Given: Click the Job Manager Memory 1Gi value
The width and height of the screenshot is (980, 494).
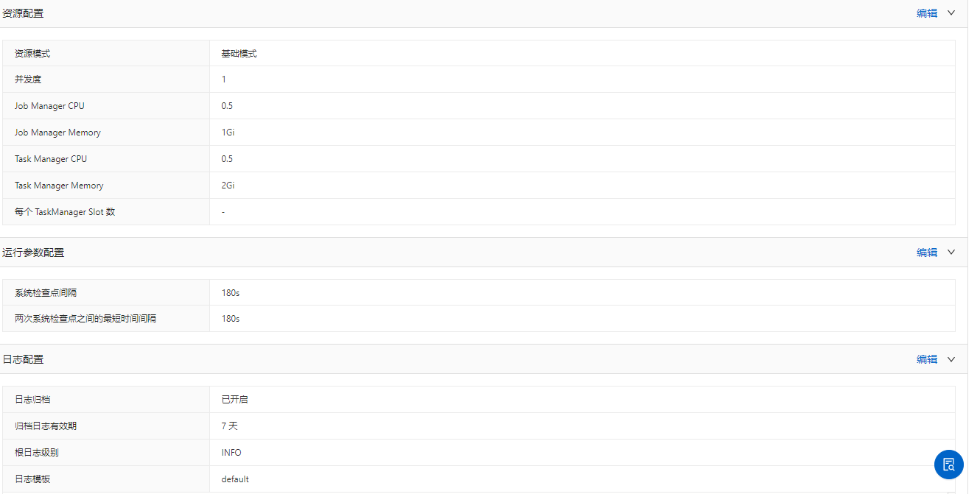Looking at the screenshot, I should tap(228, 133).
